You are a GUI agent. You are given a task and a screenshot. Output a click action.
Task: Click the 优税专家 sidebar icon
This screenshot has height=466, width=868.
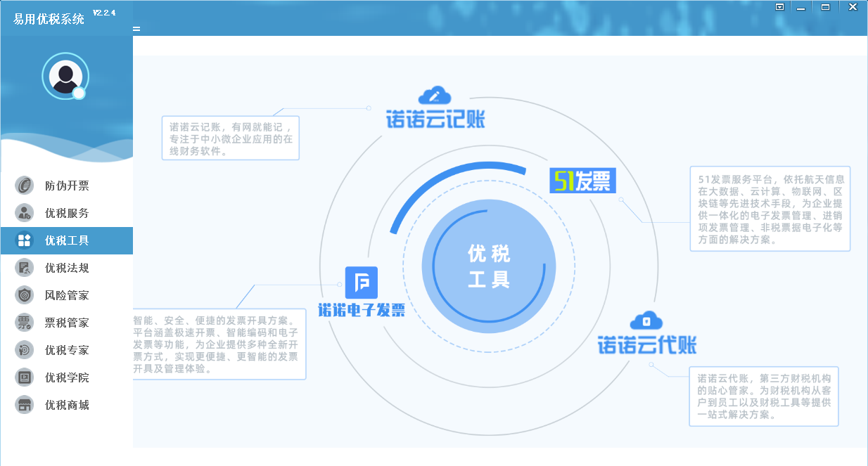click(x=25, y=350)
